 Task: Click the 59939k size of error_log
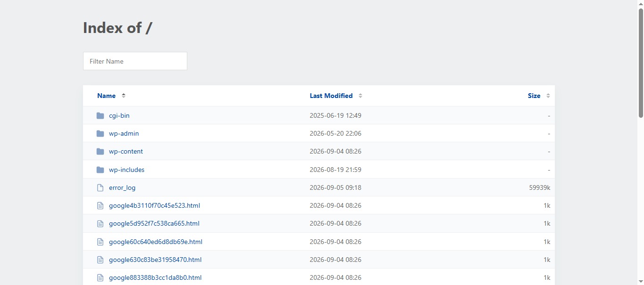540,187
